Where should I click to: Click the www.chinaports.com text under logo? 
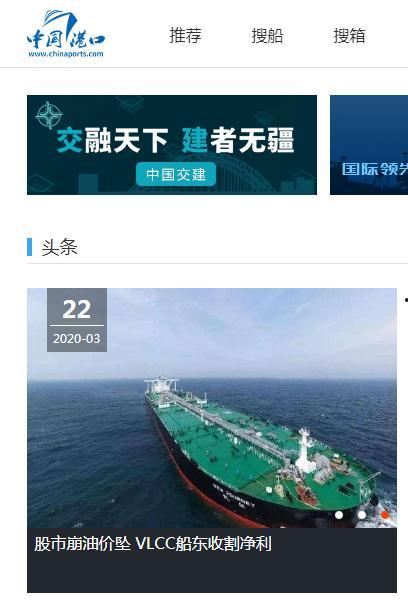click(x=66, y=54)
